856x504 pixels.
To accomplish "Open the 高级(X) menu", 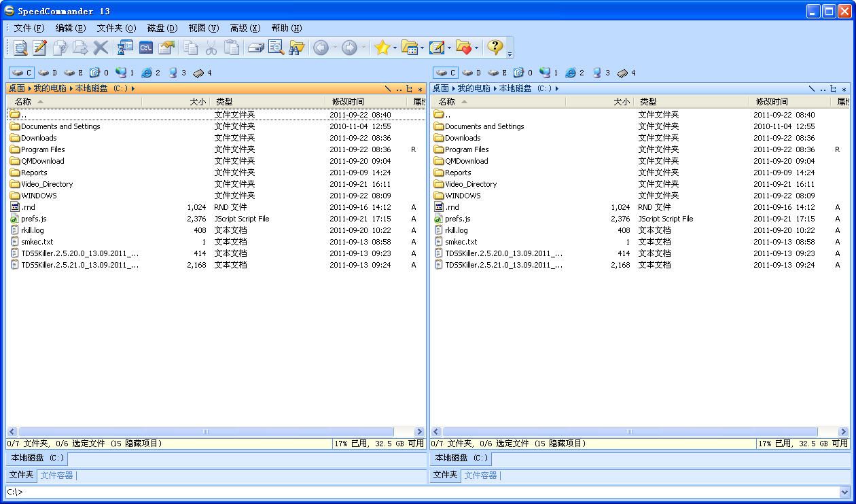I will 245,28.
